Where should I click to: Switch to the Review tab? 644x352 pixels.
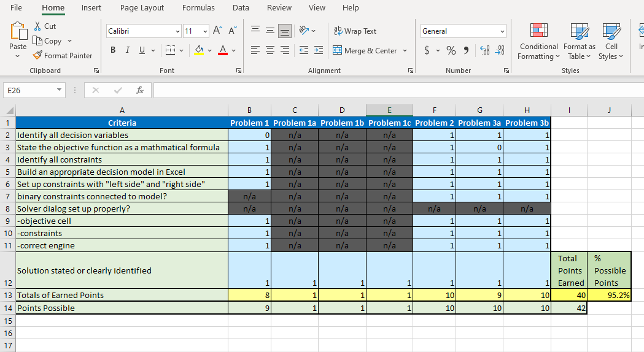click(279, 8)
